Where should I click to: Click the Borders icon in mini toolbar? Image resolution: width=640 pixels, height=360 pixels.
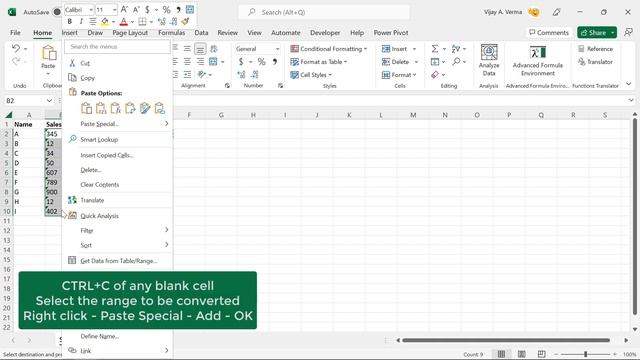142,21
